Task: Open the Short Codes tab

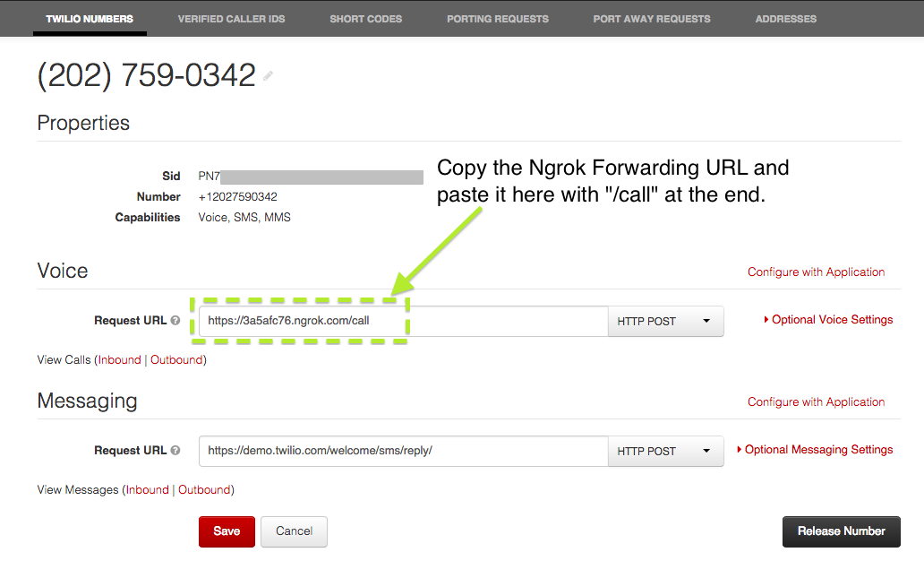Action: pos(366,19)
